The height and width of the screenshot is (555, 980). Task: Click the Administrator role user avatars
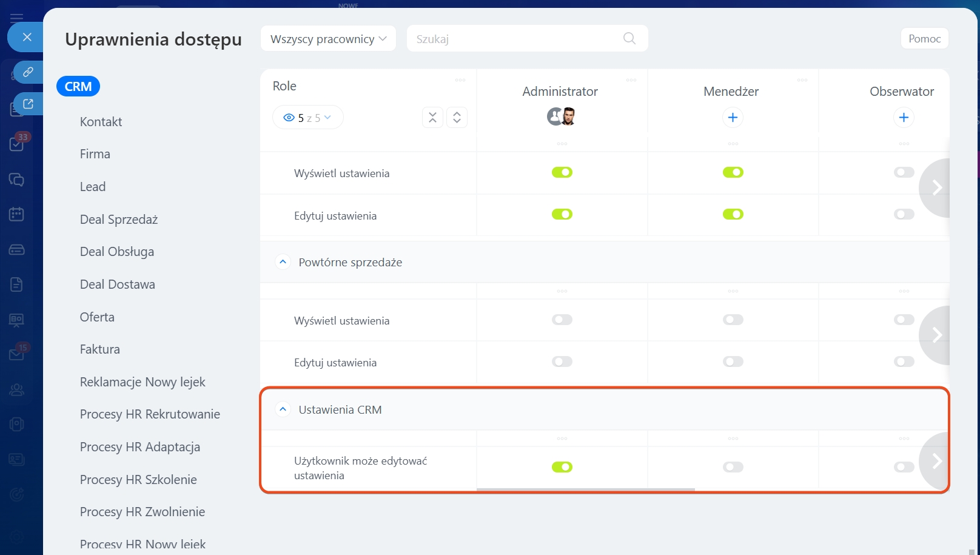(561, 116)
